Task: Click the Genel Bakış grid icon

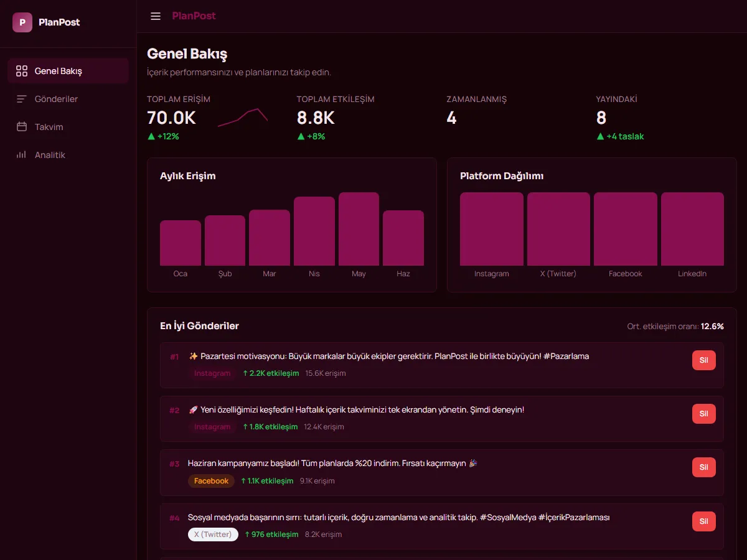Action: coord(22,71)
